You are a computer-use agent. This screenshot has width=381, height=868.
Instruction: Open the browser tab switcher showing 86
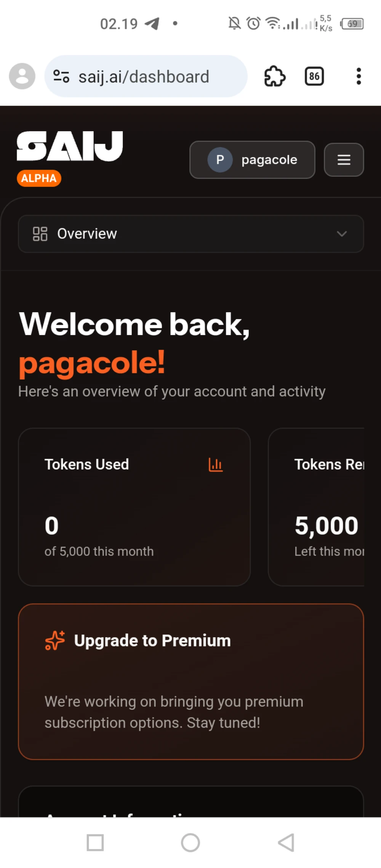pos(314,77)
